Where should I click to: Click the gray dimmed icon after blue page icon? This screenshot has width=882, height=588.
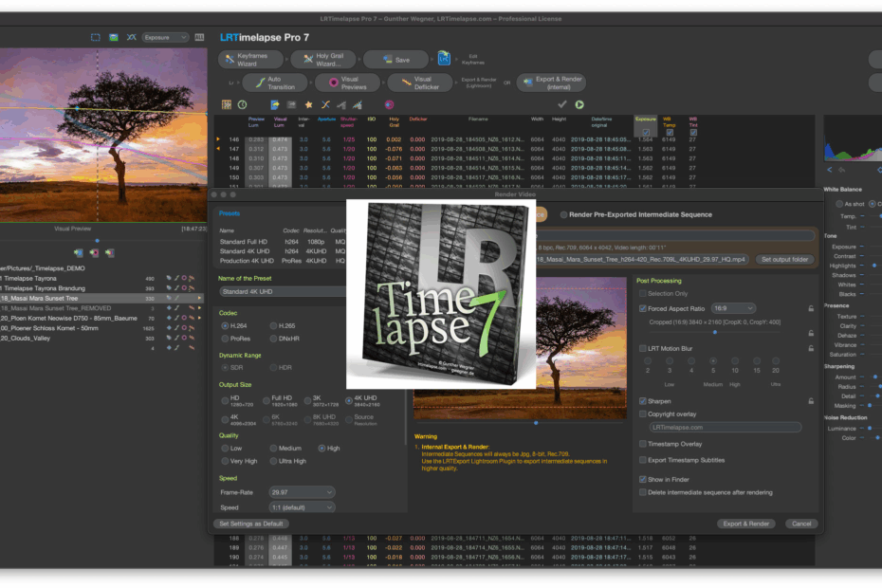pos(291,104)
